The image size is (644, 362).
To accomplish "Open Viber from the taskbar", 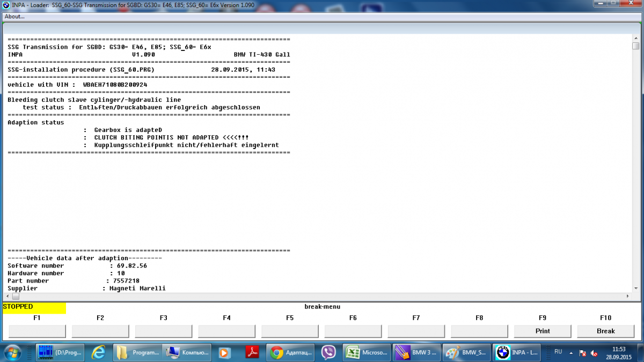I will click(x=328, y=353).
